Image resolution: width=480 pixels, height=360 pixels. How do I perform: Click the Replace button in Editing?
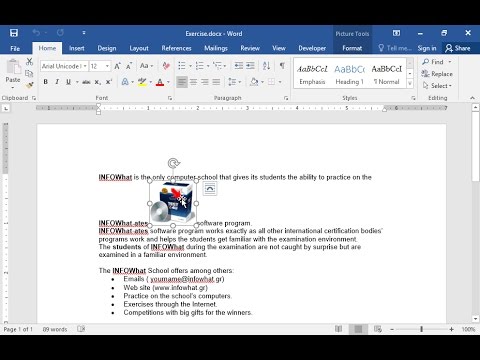pyautogui.click(x=437, y=74)
